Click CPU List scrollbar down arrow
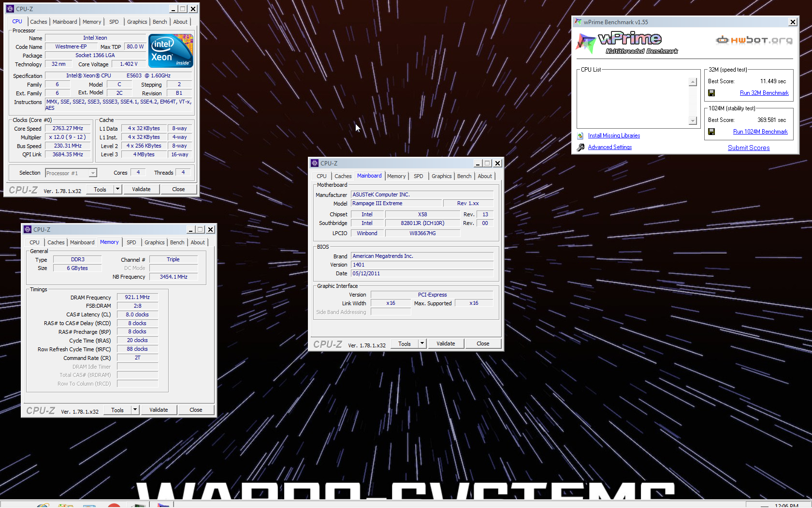The image size is (812, 508). (693, 120)
